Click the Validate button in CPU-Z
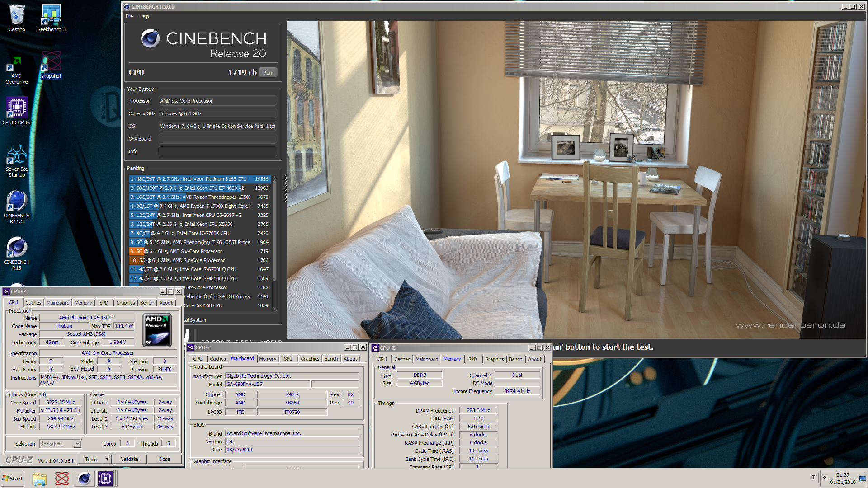The width and height of the screenshot is (868, 488). click(x=129, y=459)
